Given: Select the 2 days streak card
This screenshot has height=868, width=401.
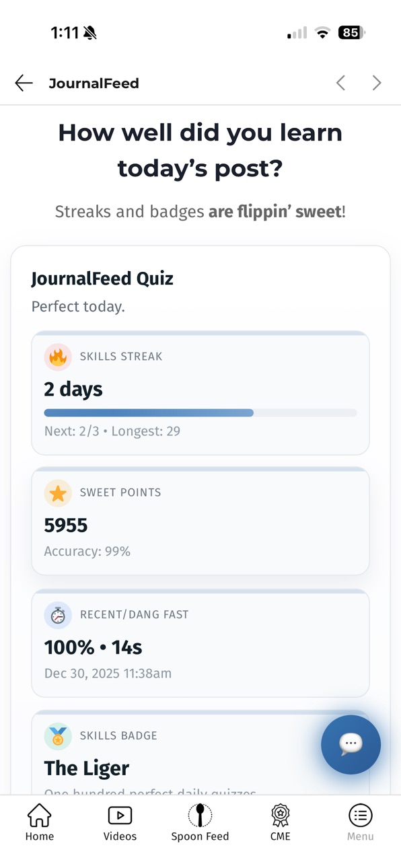Looking at the screenshot, I should pos(200,393).
